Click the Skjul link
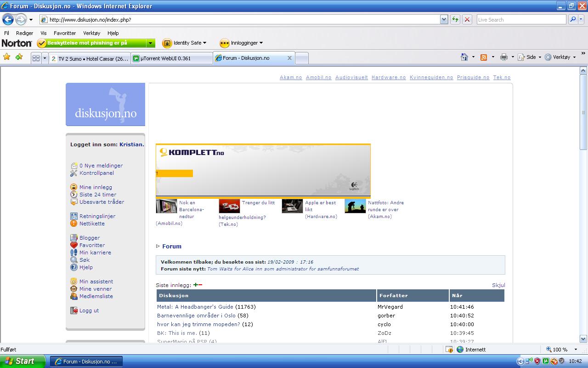588x368 pixels. (498, 285)
